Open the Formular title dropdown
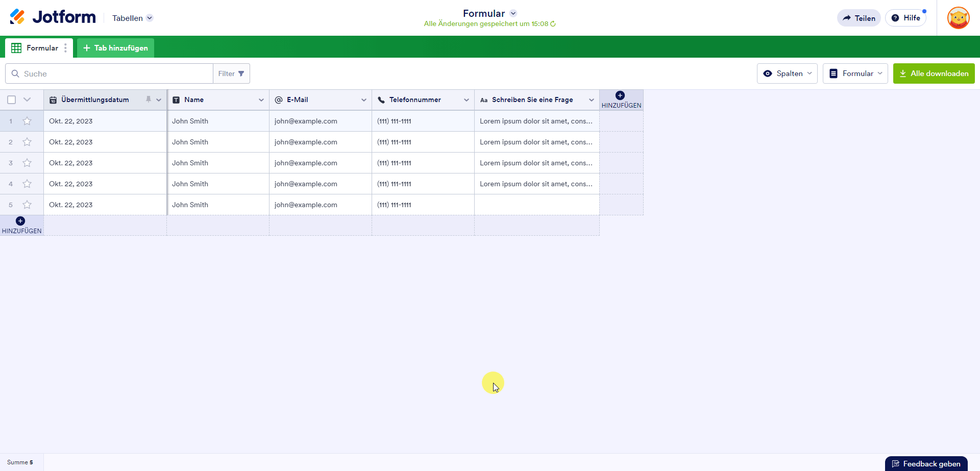This screenshot has height=471, width=980. point(513,13)
